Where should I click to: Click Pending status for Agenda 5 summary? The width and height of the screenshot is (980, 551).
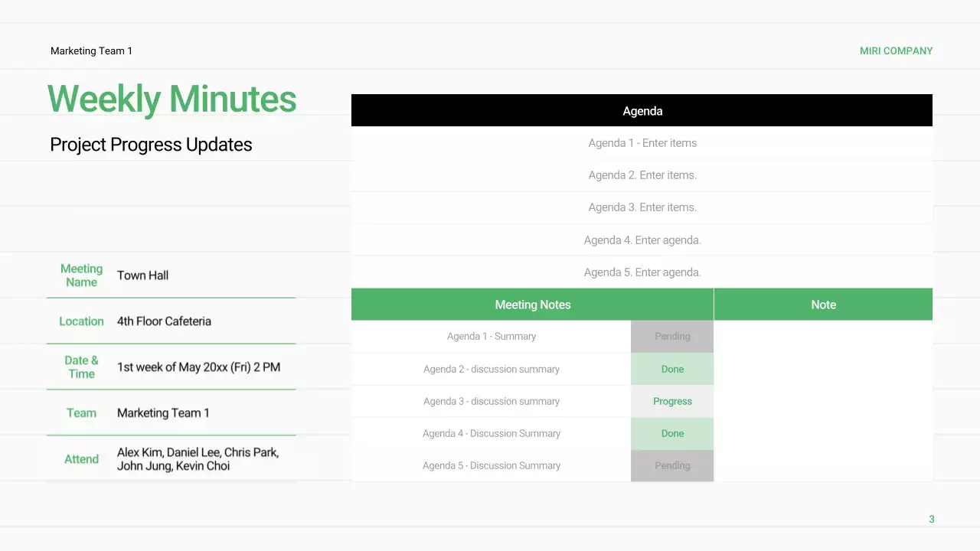(x=672, y=465)
